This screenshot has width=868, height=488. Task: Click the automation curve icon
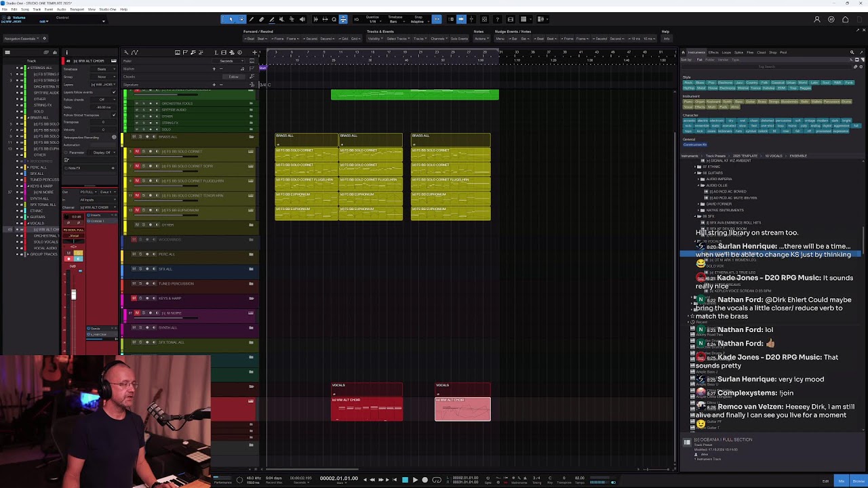pos(135,52)
